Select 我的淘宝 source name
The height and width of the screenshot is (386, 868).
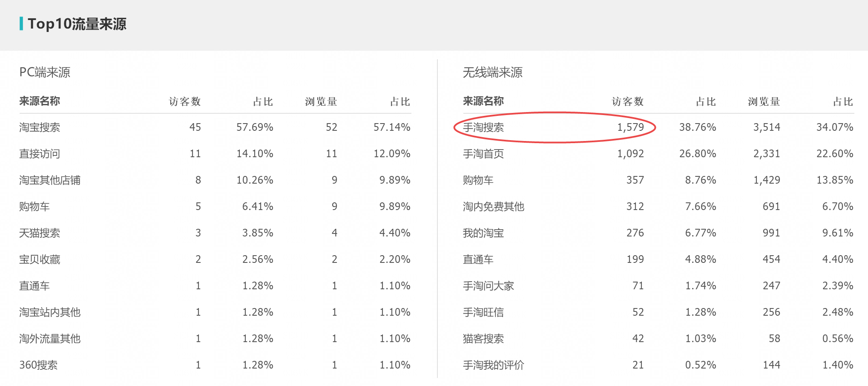point(483,233)
